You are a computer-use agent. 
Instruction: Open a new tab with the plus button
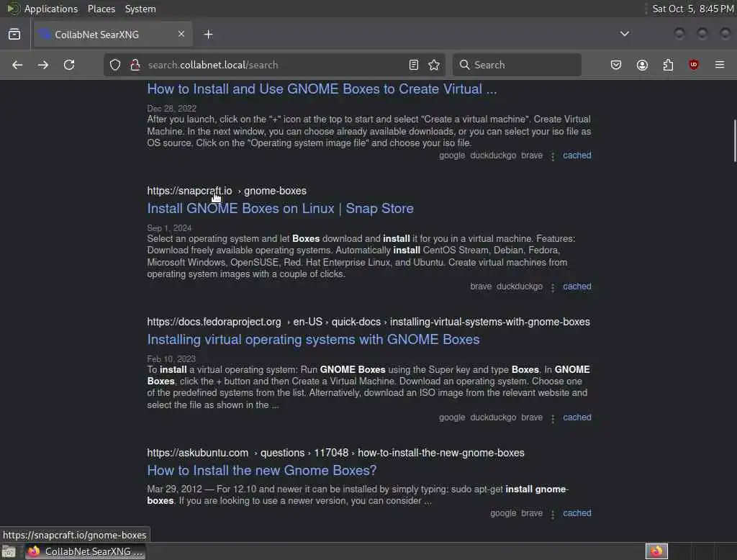[x=208, y=35]
